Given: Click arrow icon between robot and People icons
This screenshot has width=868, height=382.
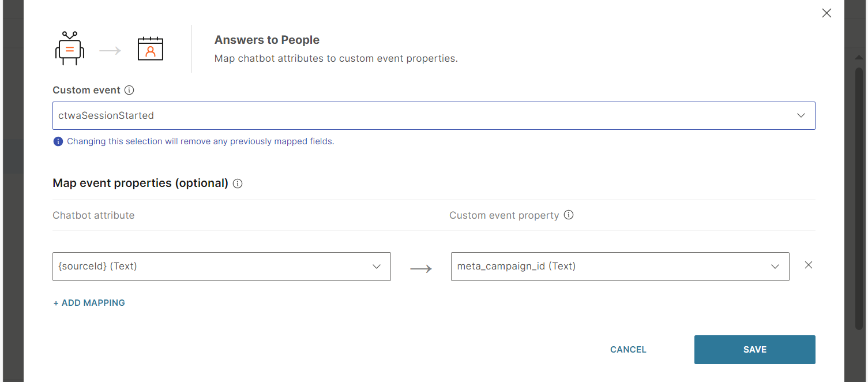Looking at the screenshot, I should tap(110, 51).
